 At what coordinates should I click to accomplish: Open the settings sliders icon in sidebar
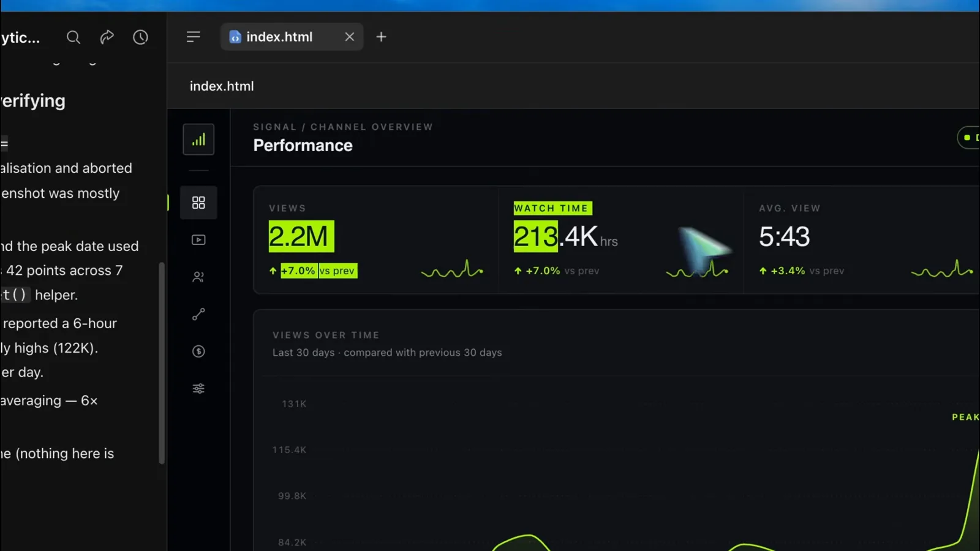click(198, 389)
